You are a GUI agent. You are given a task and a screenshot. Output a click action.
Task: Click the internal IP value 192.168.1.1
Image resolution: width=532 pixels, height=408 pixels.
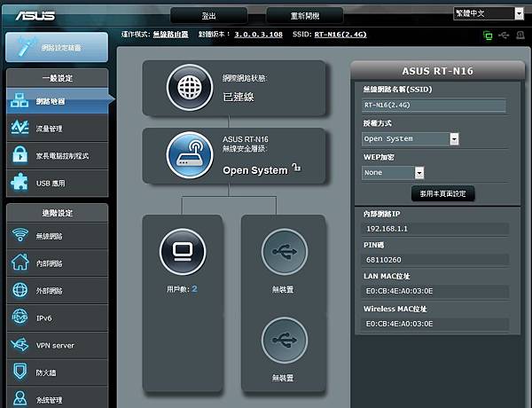387,229
